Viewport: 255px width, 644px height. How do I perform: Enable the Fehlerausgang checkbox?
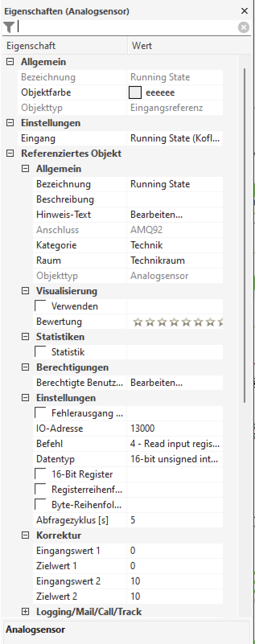click(x=41, y=413)
